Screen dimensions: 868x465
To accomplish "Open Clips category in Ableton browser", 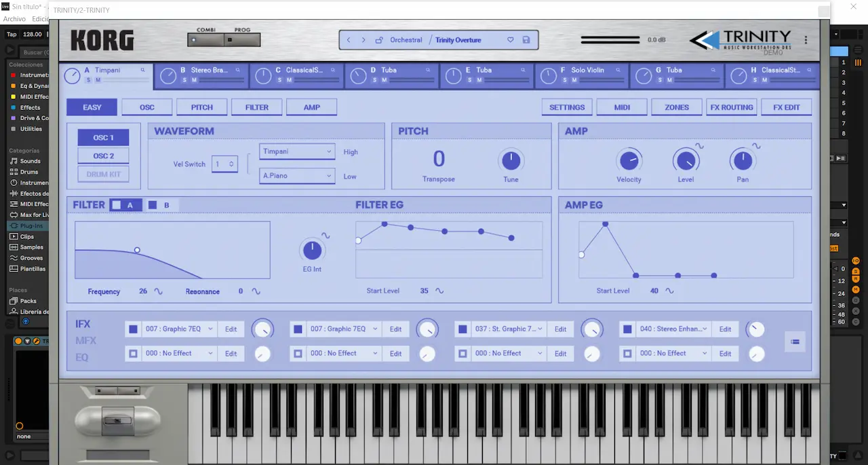I will (x=25, y=236).
